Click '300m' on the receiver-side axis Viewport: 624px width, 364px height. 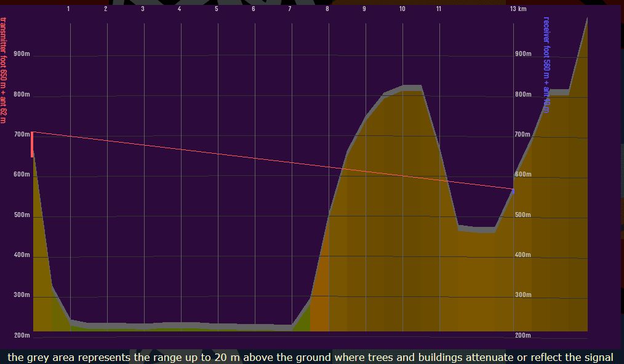point(523,295)
